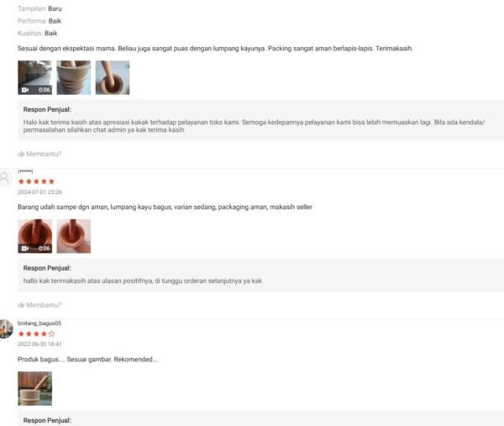This screenshot has width=504, height=426.
Task: Click the four-star rating of bintang_bagus05
Action: [36, 334]
